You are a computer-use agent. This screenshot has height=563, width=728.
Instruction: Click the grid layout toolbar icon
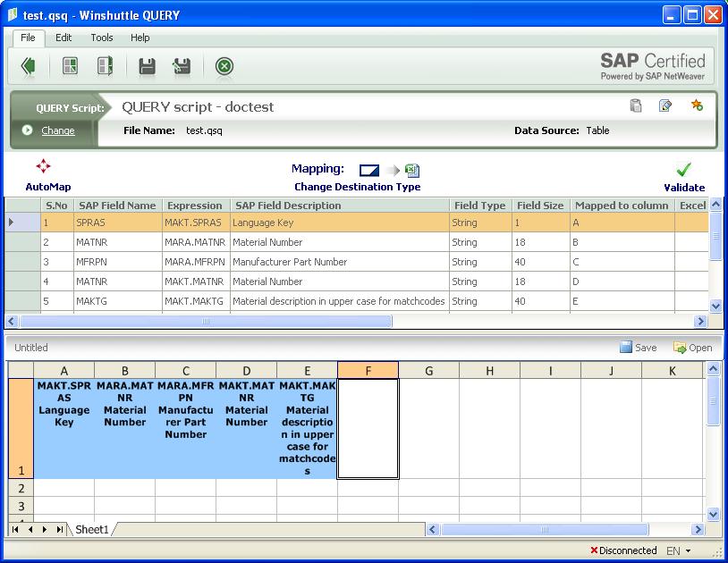pyautogui.click(x=70, y=66)
